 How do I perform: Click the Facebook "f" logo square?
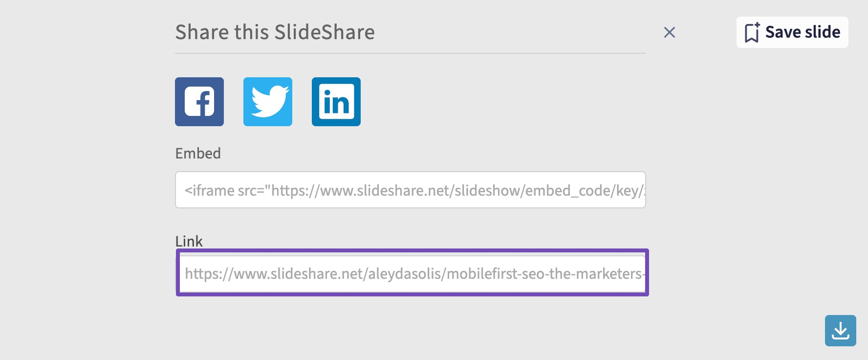click(199, 102)
